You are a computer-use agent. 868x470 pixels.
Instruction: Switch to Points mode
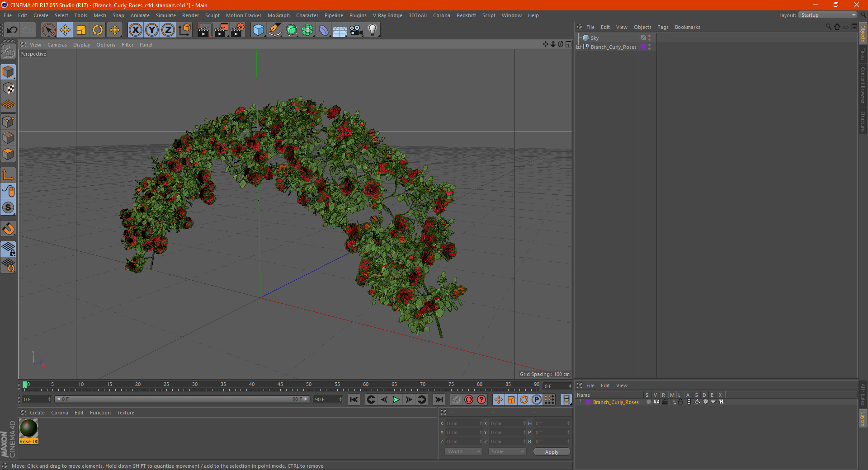pos(8,122)
